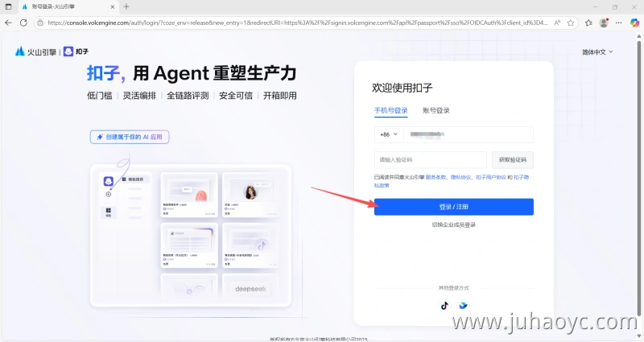Click the template card with woman portrait
Image resolution: width=644 pixels, height=342 pixels.
coord(250,195)
